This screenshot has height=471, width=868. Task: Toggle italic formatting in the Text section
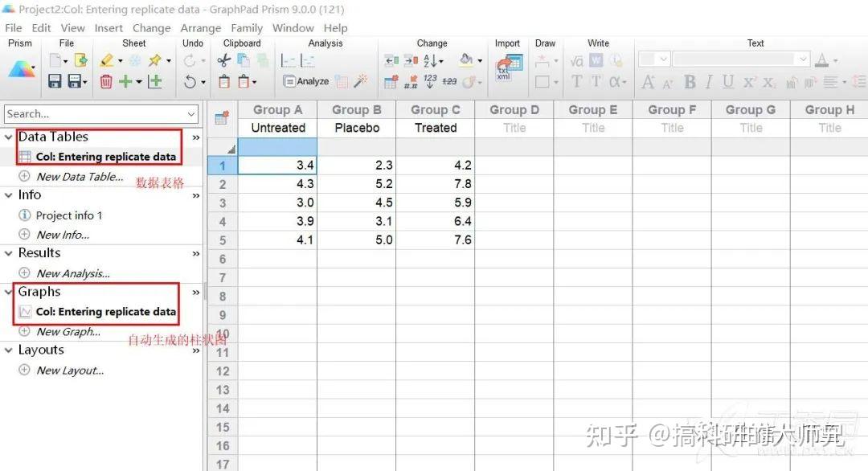[708, 81]
